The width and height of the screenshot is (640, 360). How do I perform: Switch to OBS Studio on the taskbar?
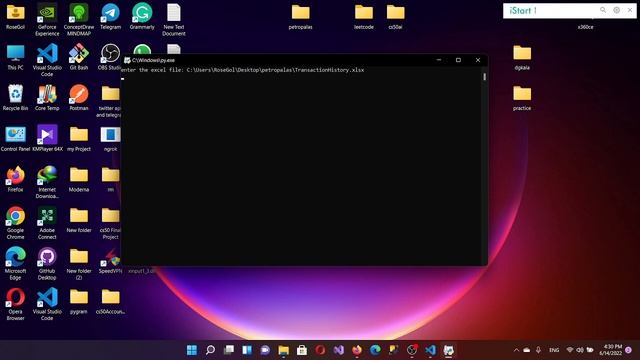point(412,350)
